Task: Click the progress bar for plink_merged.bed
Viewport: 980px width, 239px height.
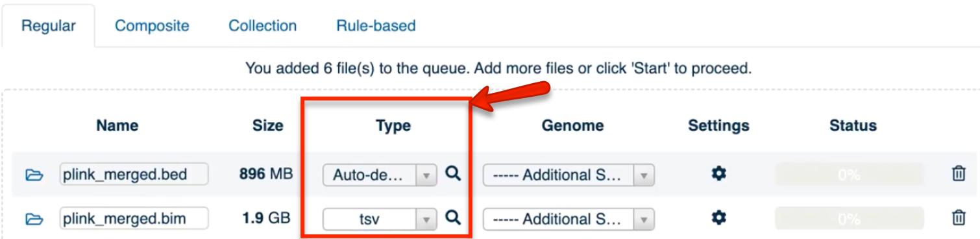Action: (x=849, y=175)
